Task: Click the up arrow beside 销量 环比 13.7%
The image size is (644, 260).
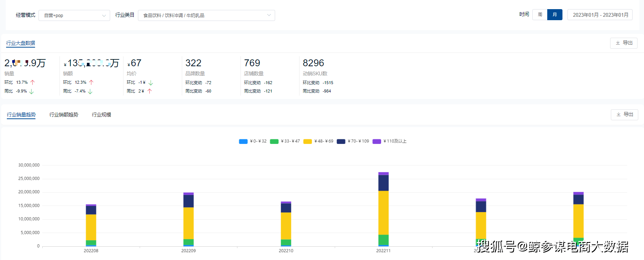Action: point(32,82)
